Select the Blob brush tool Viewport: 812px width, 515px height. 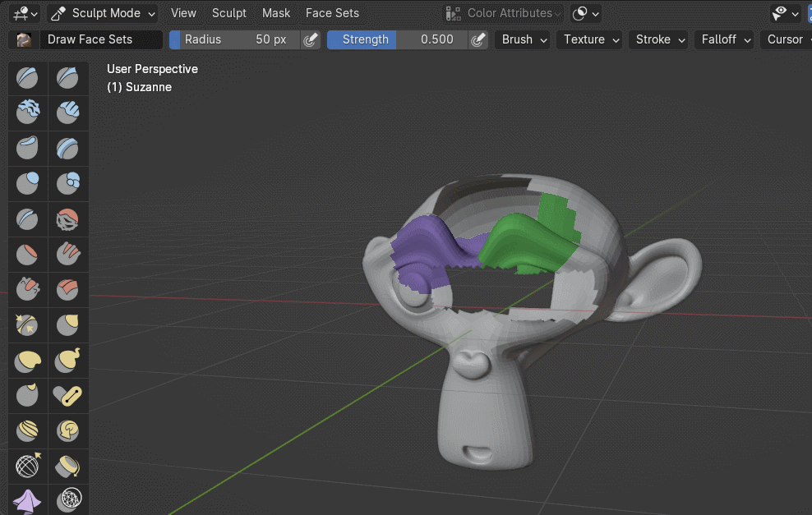pyautogui.click(x=68, y=183)
